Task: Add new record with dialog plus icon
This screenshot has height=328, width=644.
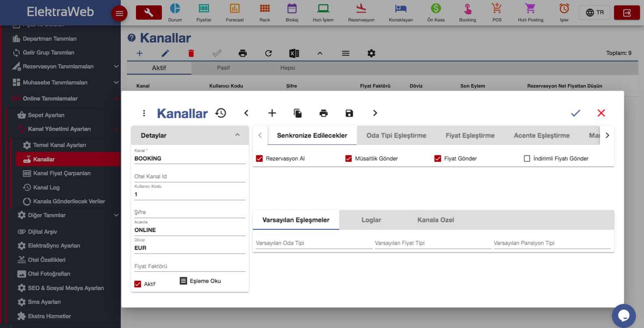Action: point(272,113)
